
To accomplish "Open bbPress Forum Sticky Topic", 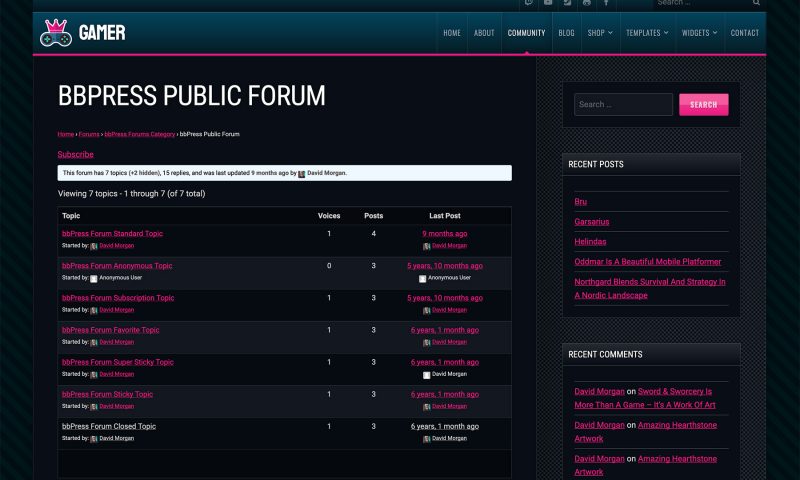I will (107, 394).
